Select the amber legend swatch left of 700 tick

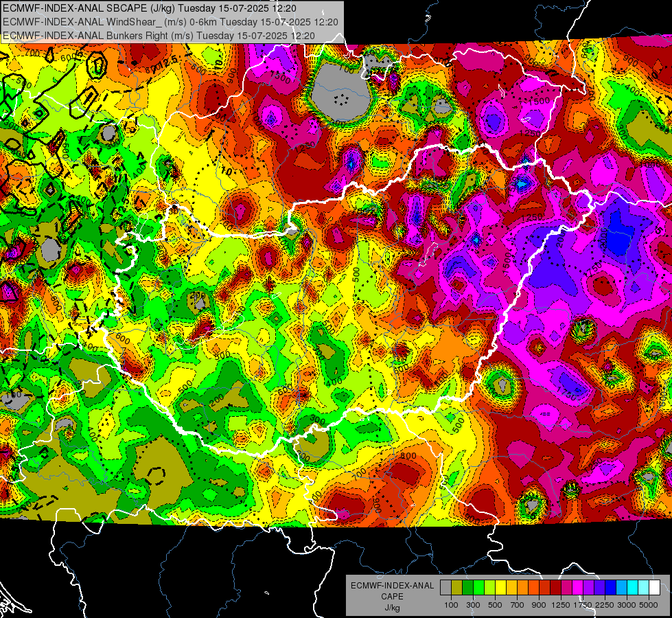coord(511,588)
